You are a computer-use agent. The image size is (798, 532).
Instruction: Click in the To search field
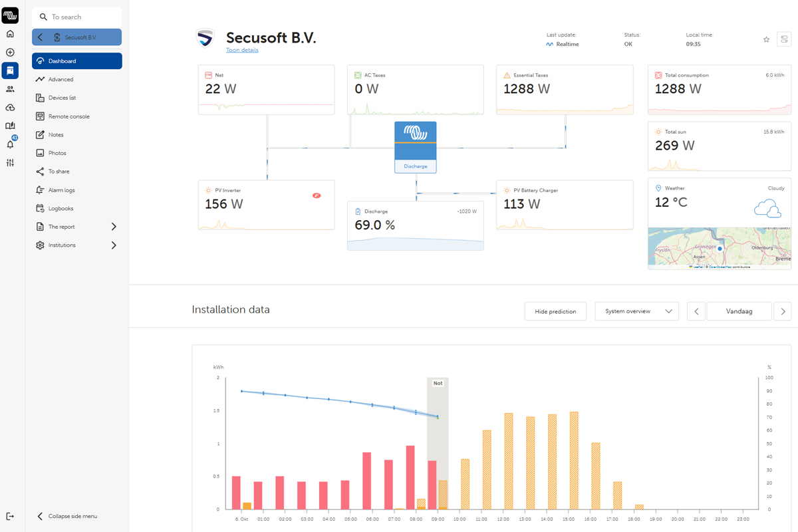click(80, 17)
